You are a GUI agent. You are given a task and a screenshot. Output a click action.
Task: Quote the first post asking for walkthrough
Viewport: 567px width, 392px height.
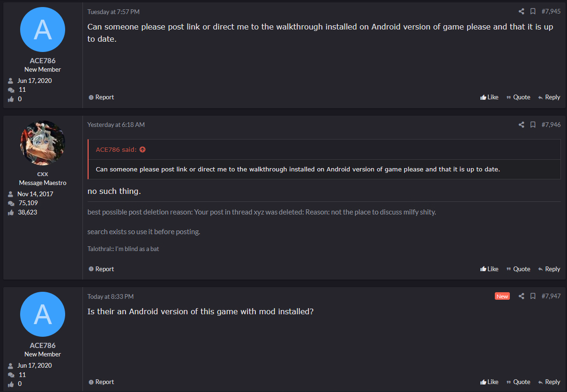(x=518, y=97)
